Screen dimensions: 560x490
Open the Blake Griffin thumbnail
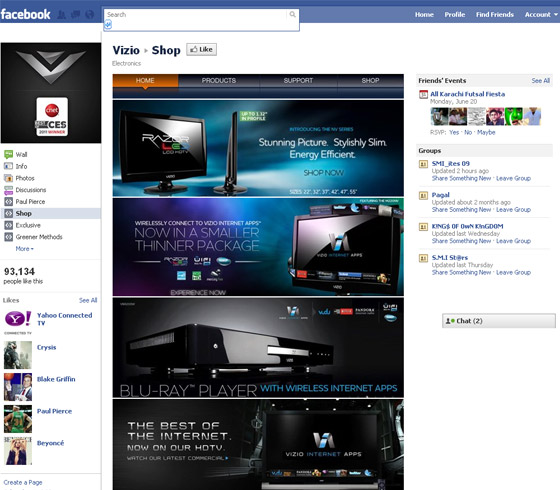(18, 387)
